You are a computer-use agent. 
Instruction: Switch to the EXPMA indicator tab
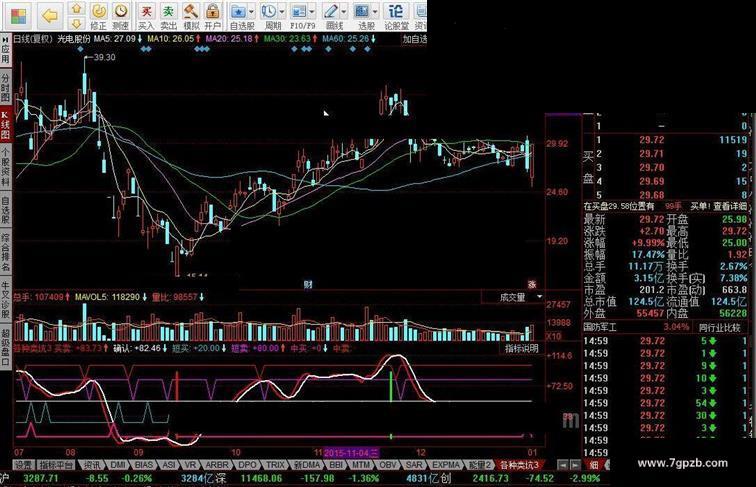click(x=446, y=465)
